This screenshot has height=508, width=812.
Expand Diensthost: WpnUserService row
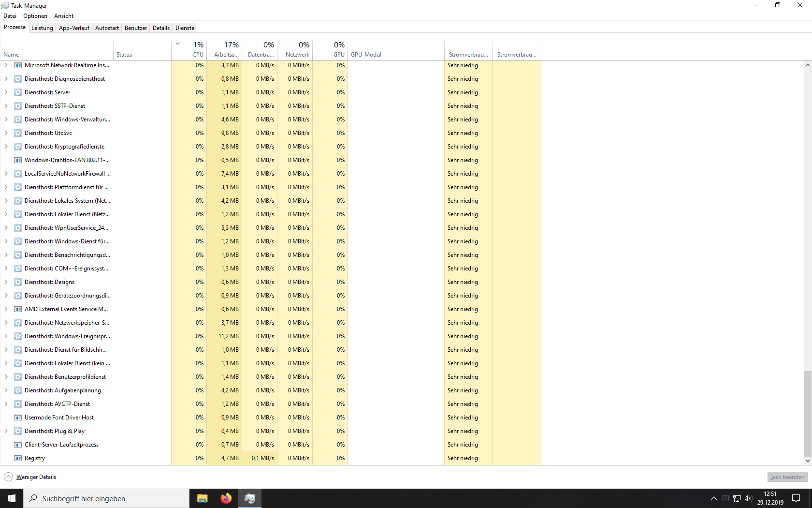(x=6, y=228)
